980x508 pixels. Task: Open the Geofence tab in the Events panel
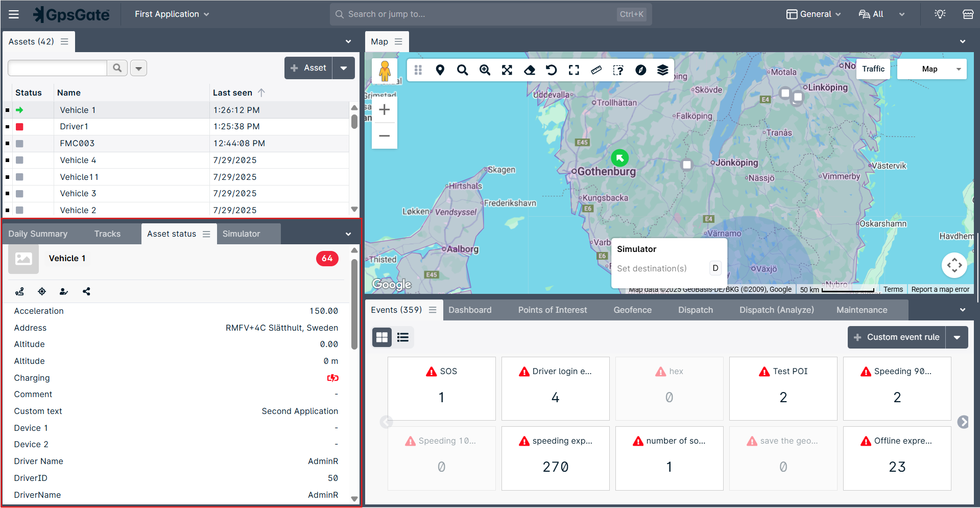[x=632, y=310]
